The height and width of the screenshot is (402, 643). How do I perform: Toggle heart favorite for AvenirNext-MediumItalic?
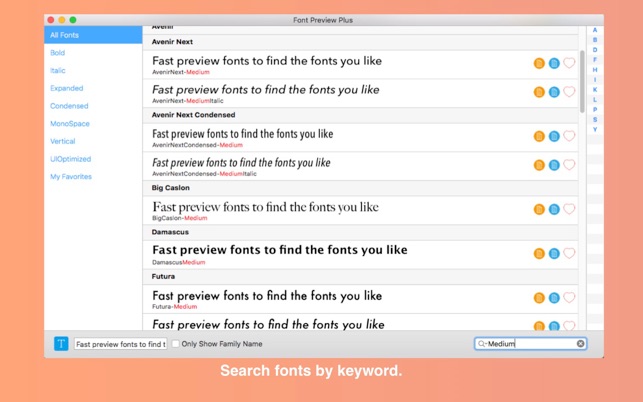[569, 91]
